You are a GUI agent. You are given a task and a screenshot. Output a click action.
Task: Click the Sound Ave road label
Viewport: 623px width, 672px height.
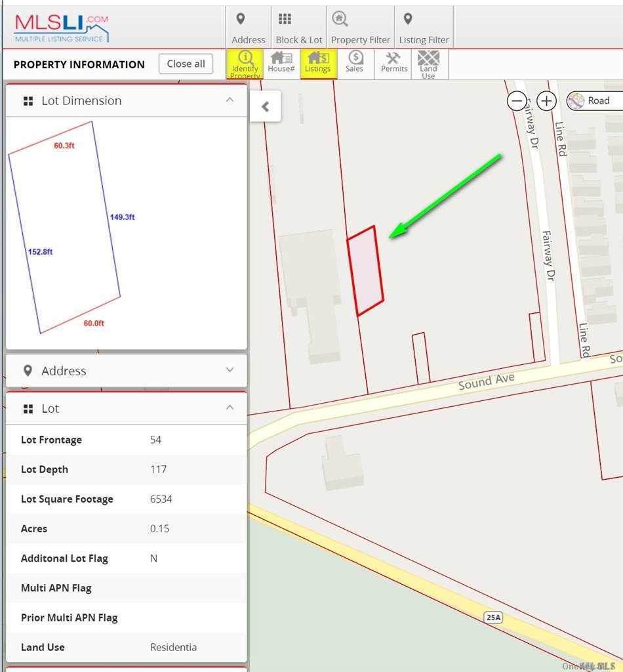pos(486,381)
